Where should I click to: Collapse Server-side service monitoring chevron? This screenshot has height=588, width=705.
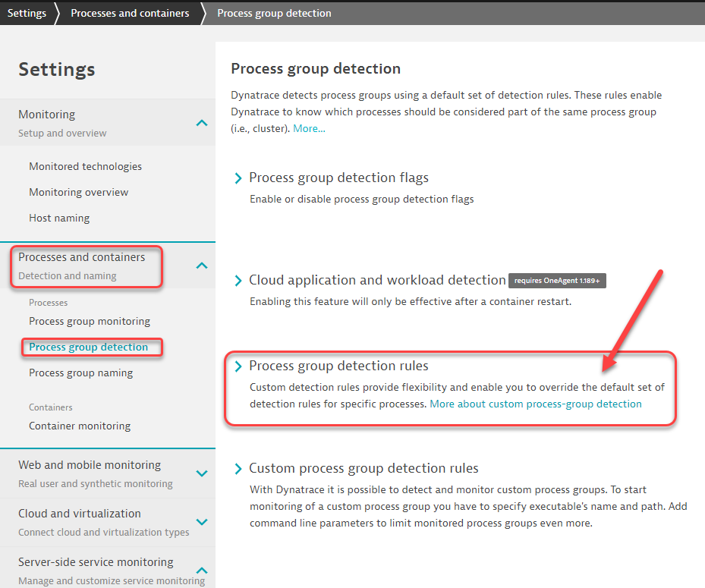pos(201,571)
